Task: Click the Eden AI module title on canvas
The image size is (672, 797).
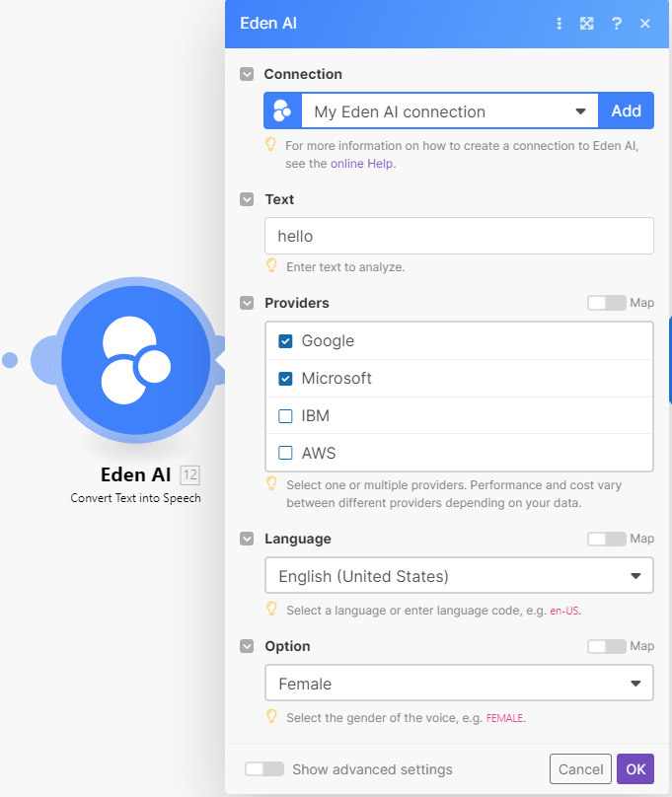Action: click(x=136, y=474)
